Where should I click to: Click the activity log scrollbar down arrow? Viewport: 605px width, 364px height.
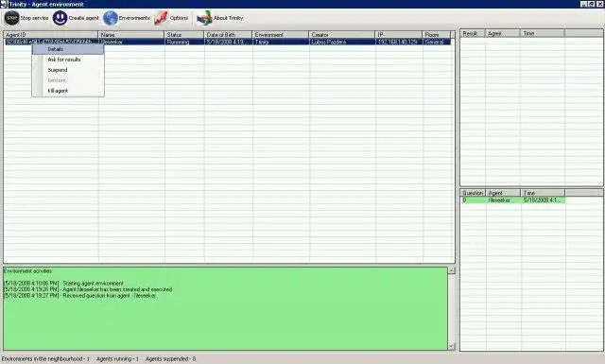pos(452,346)
